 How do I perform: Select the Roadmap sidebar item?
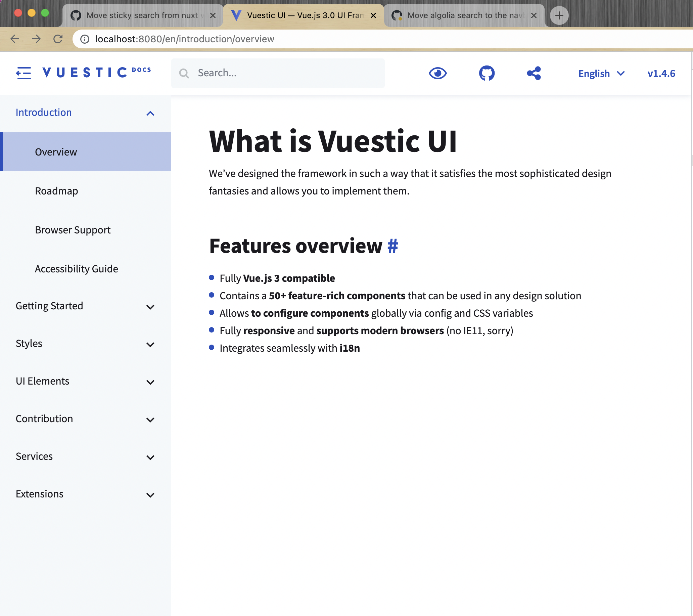[x=57, y=191]
